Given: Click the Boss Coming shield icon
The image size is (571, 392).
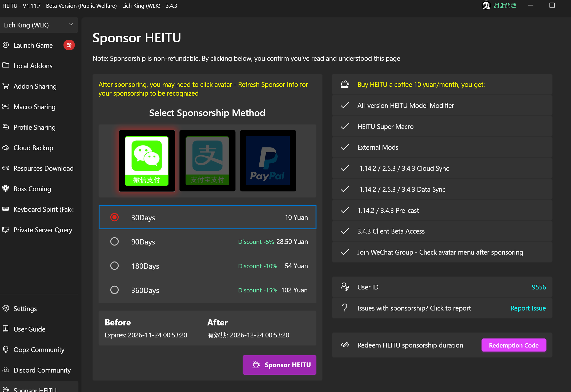Looking at the screenshot, I should click(6, 189).
